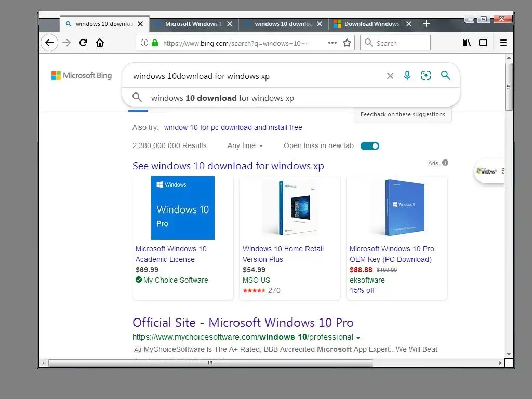Click the $88.88 sale price

point(361,270)
